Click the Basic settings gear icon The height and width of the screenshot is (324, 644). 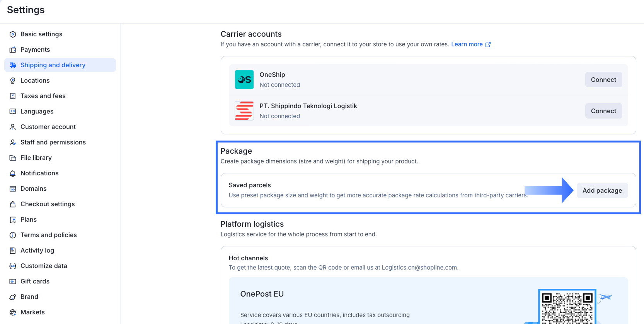click(13, 34)
